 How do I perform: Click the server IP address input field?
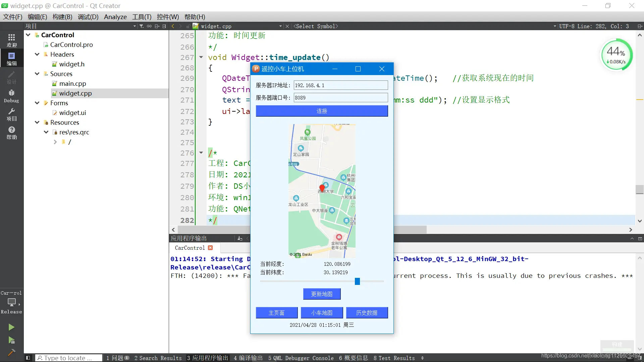coord(340,85)
